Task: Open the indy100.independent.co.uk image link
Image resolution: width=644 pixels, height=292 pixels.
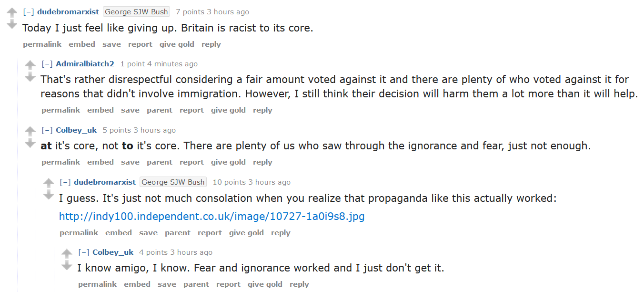Action: click(x=212, y=216)
